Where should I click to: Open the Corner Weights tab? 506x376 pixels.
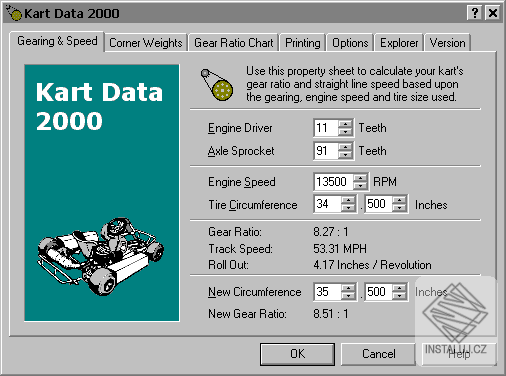pyautogui.click(x=146, y=43)
